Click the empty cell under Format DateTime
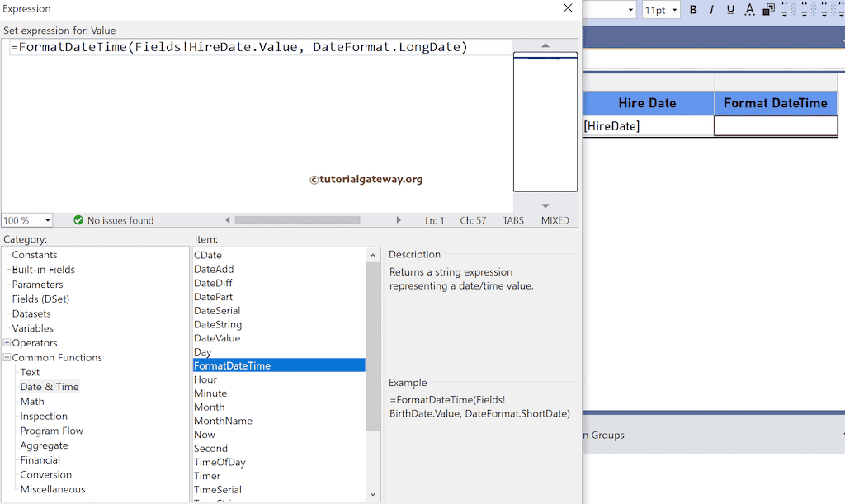 [x=776, y=126]
